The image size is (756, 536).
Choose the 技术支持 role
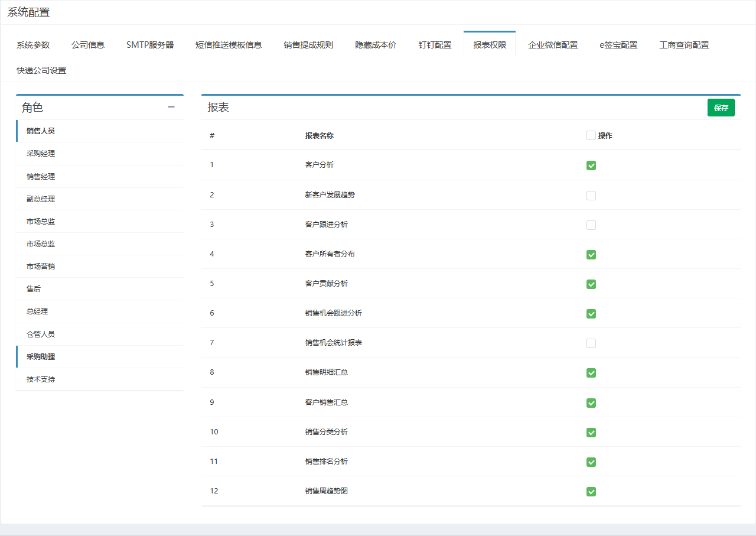[x=100, y=379]
